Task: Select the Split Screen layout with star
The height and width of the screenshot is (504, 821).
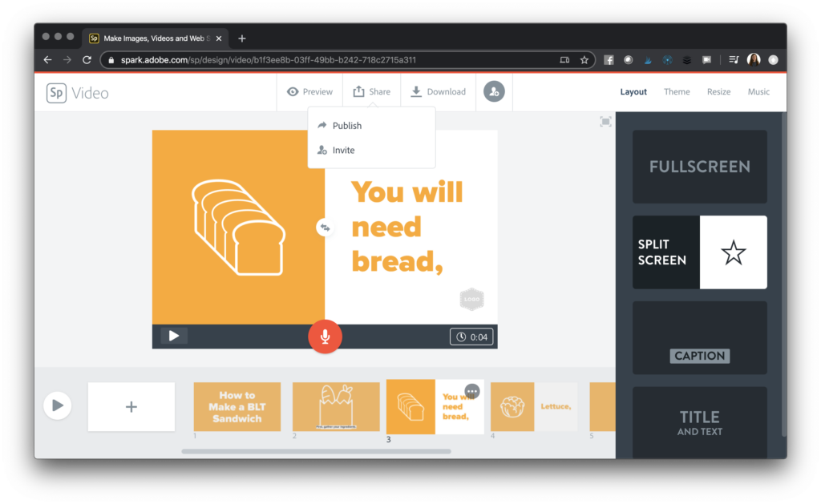Action: (x=699, y=252)
